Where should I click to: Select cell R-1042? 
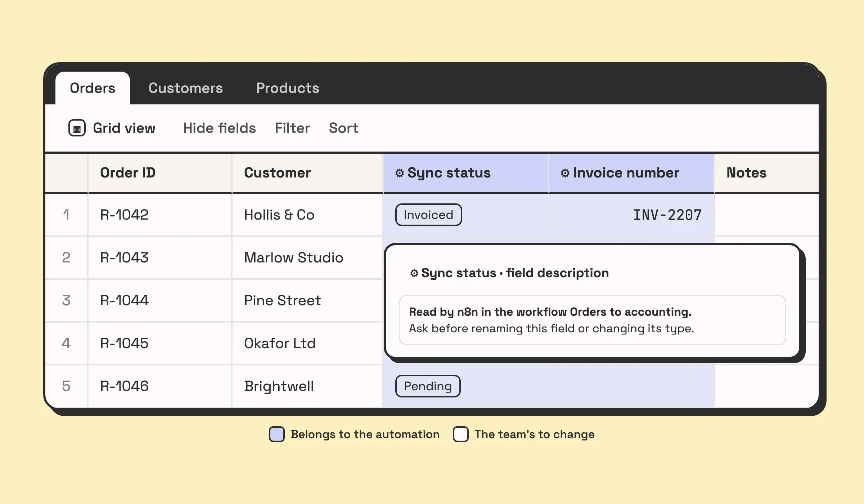tap(160, 215)
